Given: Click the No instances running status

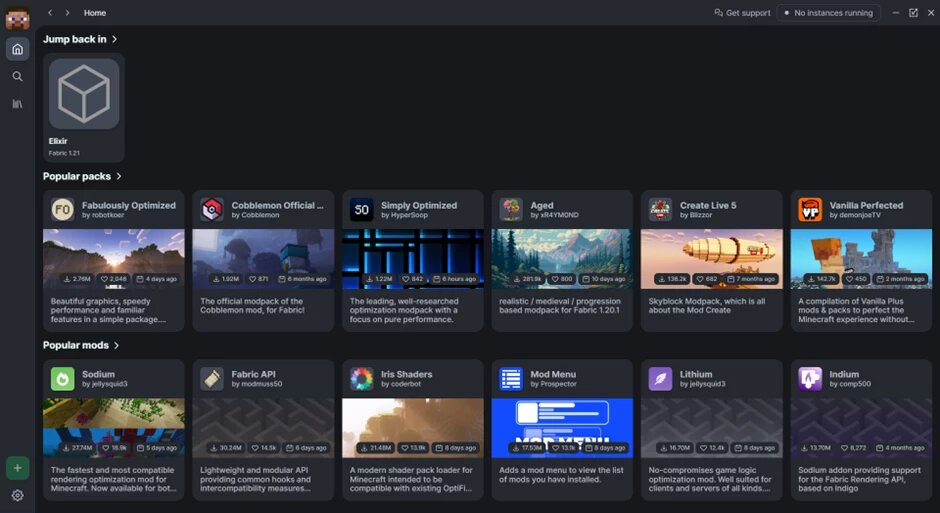Looking at the screenshot, I should pos(828,13).
